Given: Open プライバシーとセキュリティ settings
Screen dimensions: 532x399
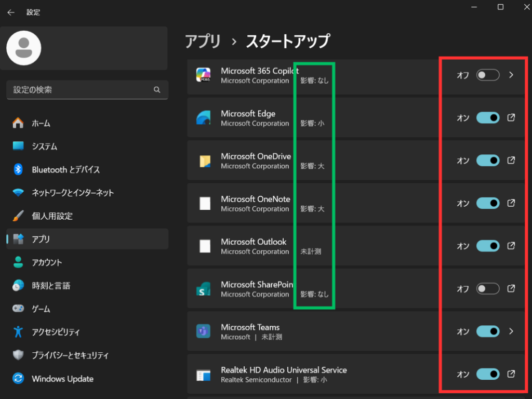Looking at the screenshot, I should coord(87,355).
